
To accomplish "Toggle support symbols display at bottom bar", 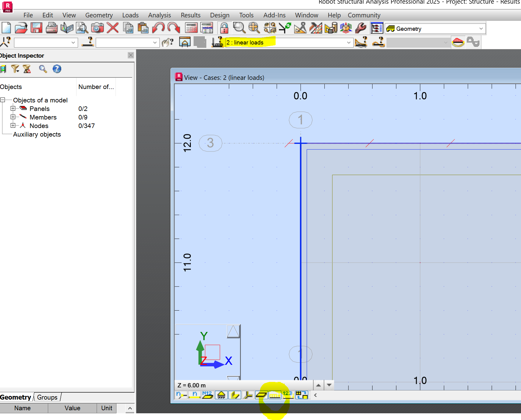I will click(x=221, y=395).
